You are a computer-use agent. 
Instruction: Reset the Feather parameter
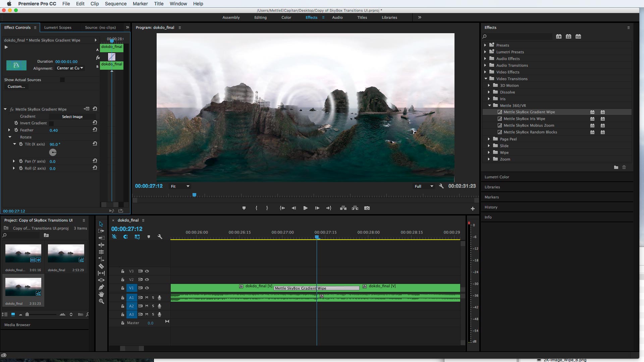95,130
